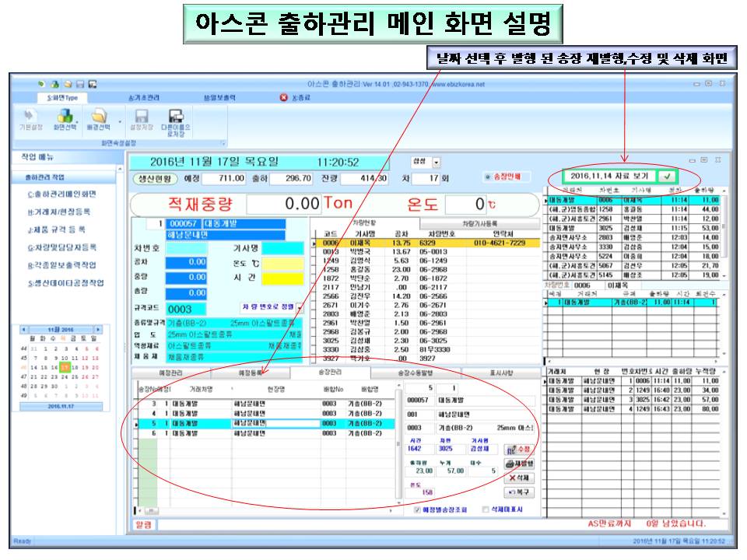Open G:차량및담당자등록 in sidebar
This screenshot has height=560, width=747.
tap(62, 247)
